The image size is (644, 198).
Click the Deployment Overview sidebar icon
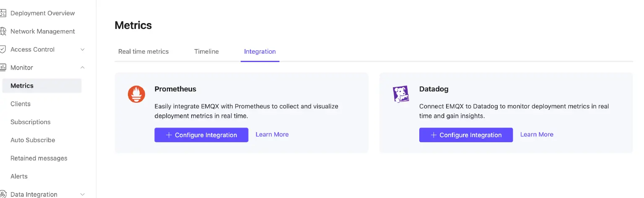[x=3, y=13]
